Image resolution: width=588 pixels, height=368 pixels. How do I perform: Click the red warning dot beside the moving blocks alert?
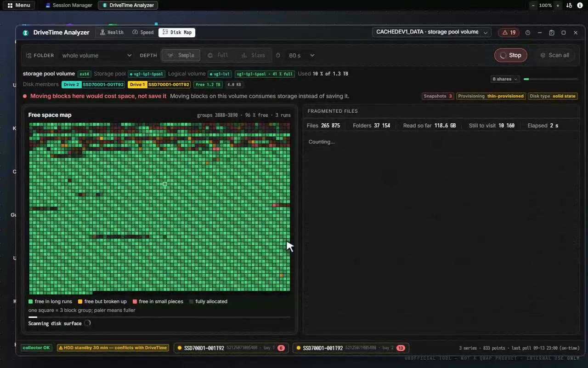point(25,96)
